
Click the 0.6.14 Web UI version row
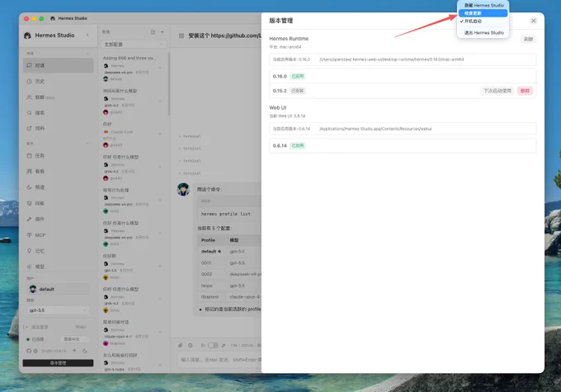[403, 146]
